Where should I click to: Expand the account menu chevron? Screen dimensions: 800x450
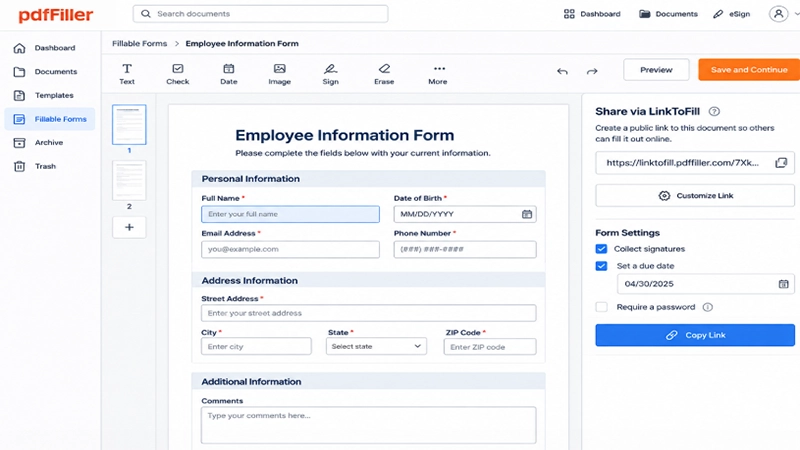(x=795, y=14)
